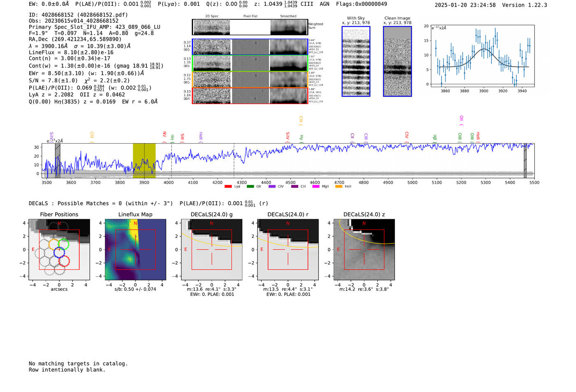Click the LineFlux = 8.10(±2.80)e-16 value
Viewport: 576px width, 392px height.
click(71, 53)
